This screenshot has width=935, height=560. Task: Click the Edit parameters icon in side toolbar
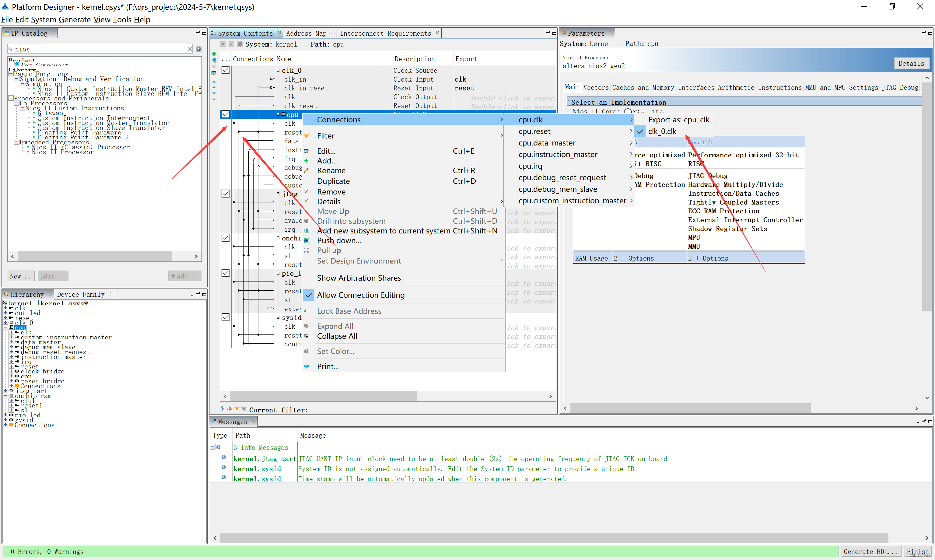(214, 73)
